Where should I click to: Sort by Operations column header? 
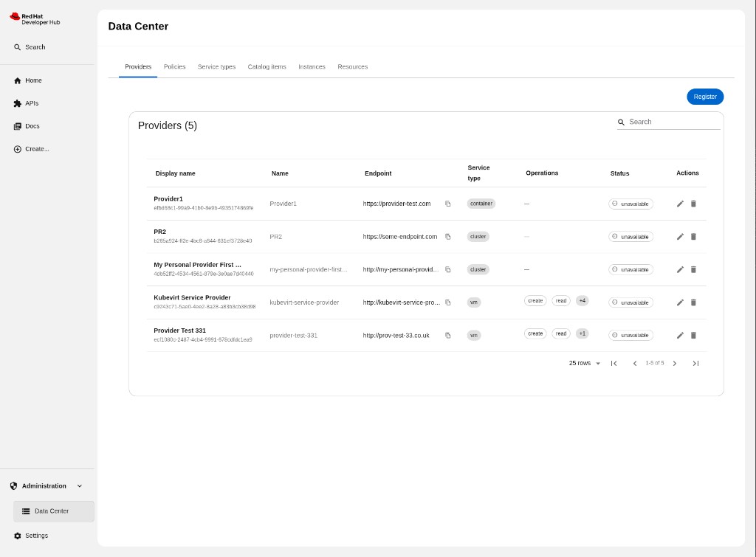pos(542,173)
